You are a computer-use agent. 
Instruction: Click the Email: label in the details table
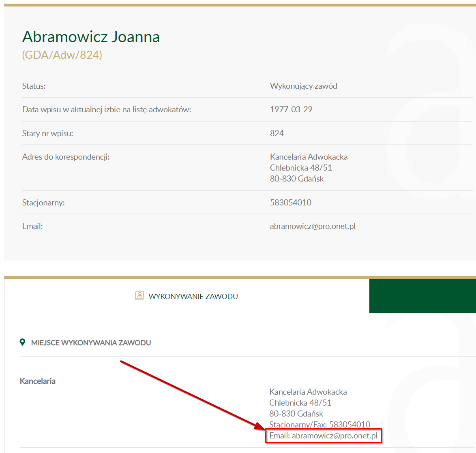pos(32,226)
